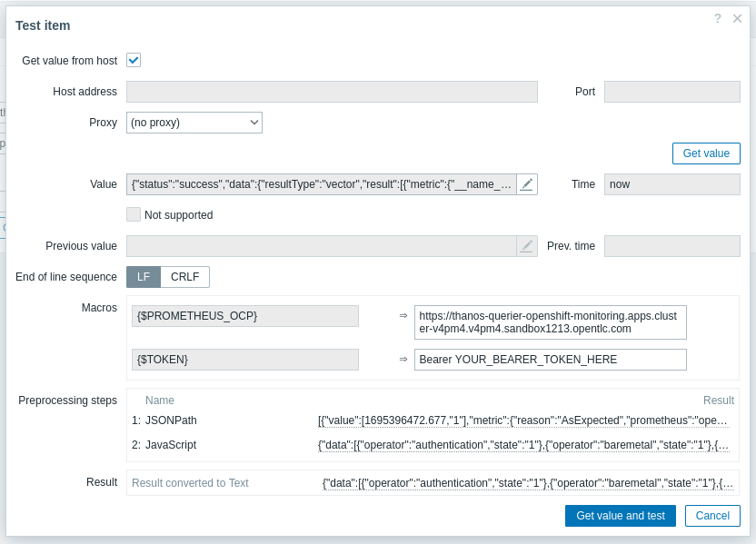Click the pencil edit icon beside Value
This screenshot has width=756, height=544.
click(527, 184)
